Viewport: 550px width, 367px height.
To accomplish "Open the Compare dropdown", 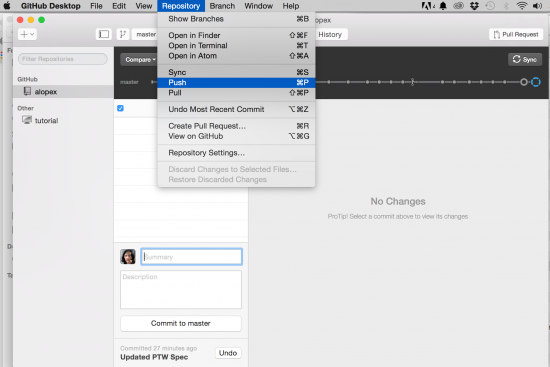I will 140,60.
